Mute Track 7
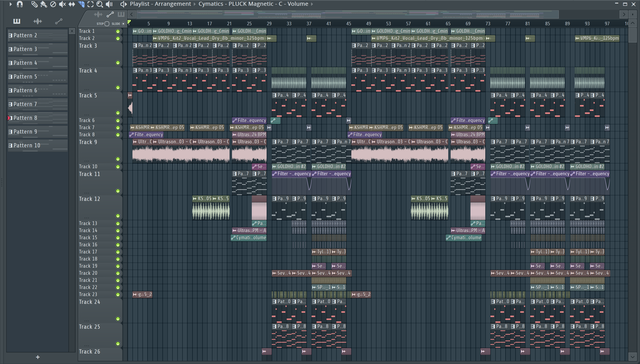640x364 pixels. (118, 127)
